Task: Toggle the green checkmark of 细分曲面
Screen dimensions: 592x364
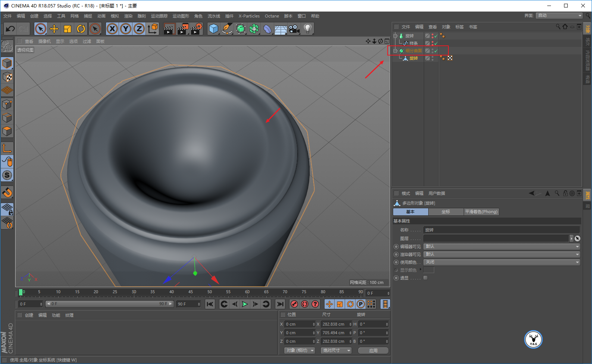Action: click(436, 51)
